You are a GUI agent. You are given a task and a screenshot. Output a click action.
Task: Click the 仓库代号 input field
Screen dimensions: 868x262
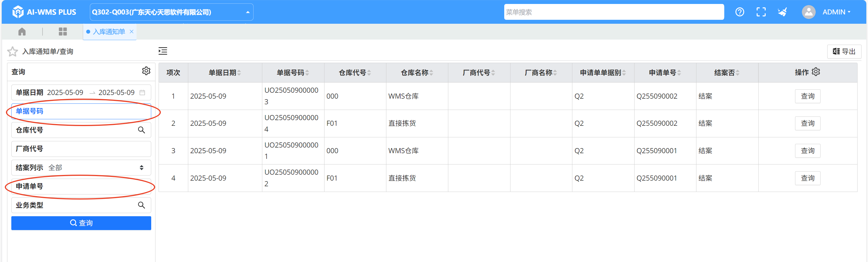81,130
